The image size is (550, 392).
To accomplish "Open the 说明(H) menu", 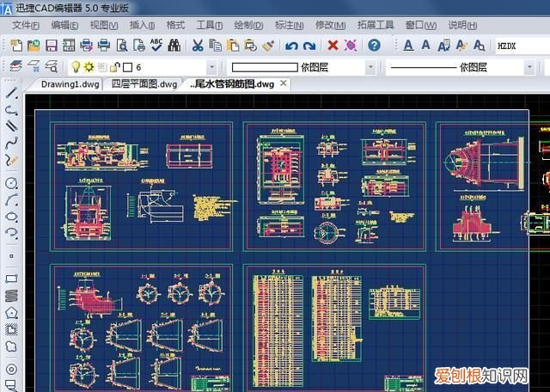I will 462,25.
